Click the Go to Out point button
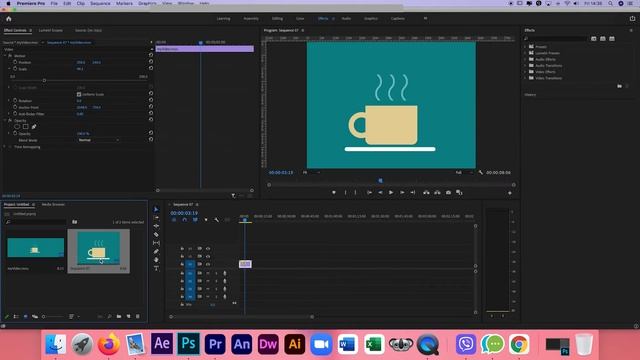Image resolution: width=640 pixels, height=360 pixels. point(413,192)
